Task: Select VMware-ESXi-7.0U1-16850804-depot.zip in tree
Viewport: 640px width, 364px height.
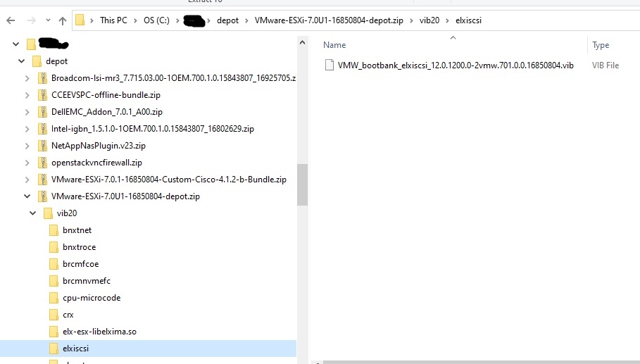Action: click(126, 196)
